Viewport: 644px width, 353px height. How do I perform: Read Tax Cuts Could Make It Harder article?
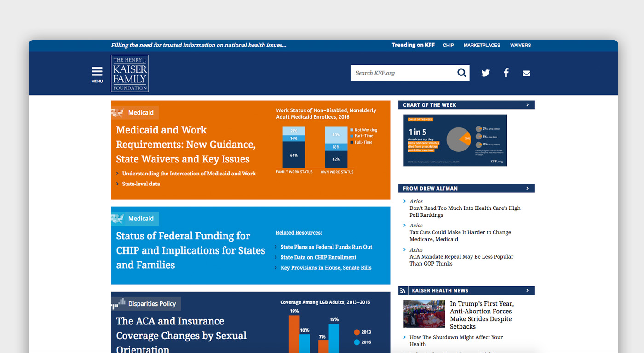(x=460, y=236)
